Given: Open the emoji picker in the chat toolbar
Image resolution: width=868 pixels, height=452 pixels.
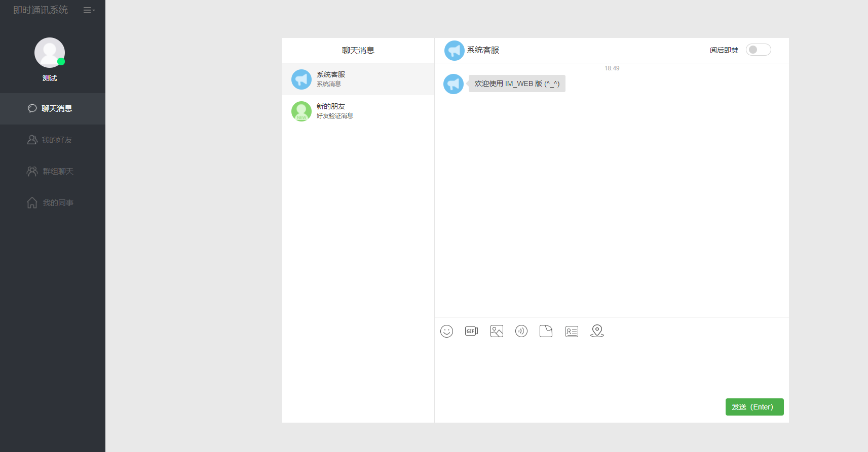Looking at the screenshot, I should point(446,331).
